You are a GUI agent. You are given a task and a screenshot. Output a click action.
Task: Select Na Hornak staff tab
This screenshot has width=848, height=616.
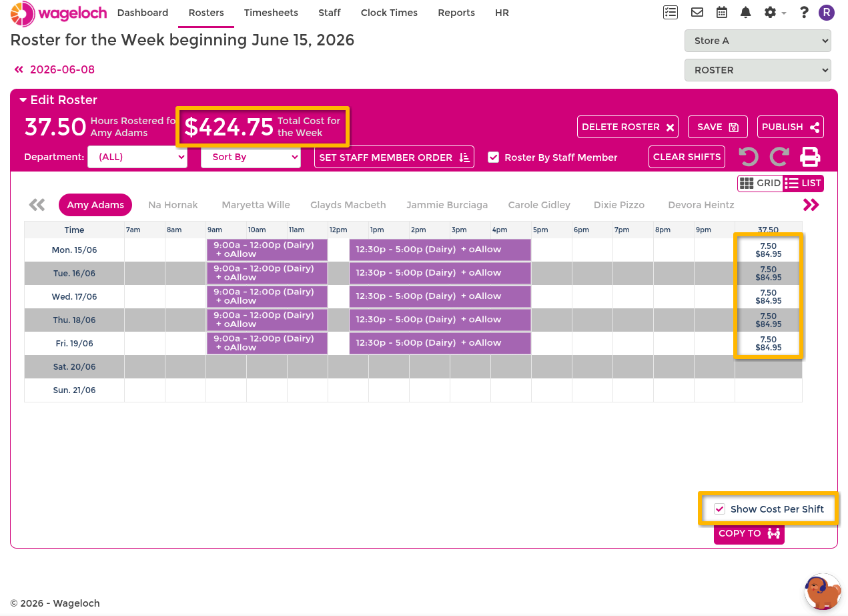tap(173, 205)
